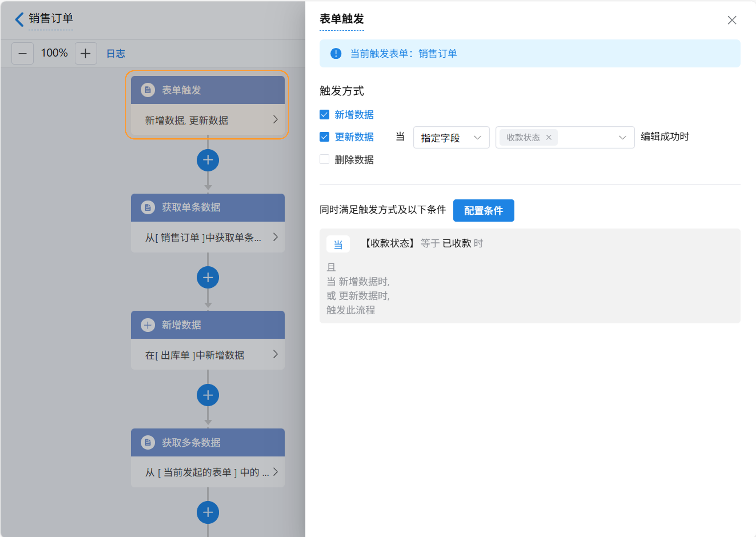Zoom out with the minus button

point(23,53)
